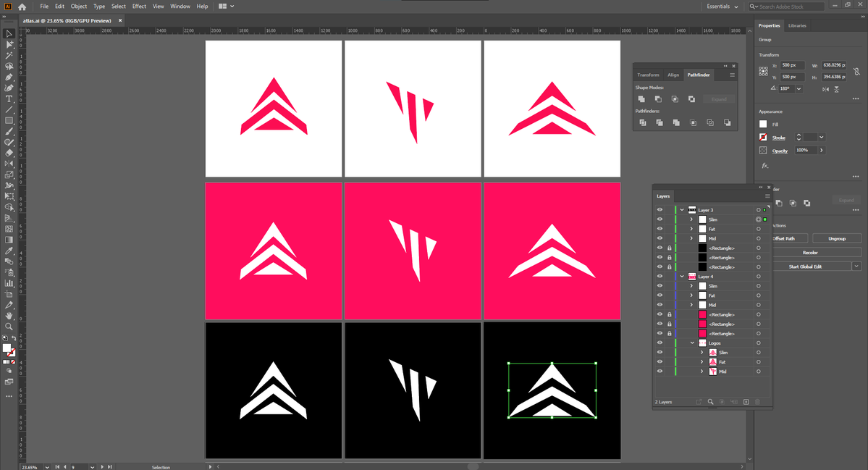
Task: Hide the Logos group eye icon
Action: [660, 343]
